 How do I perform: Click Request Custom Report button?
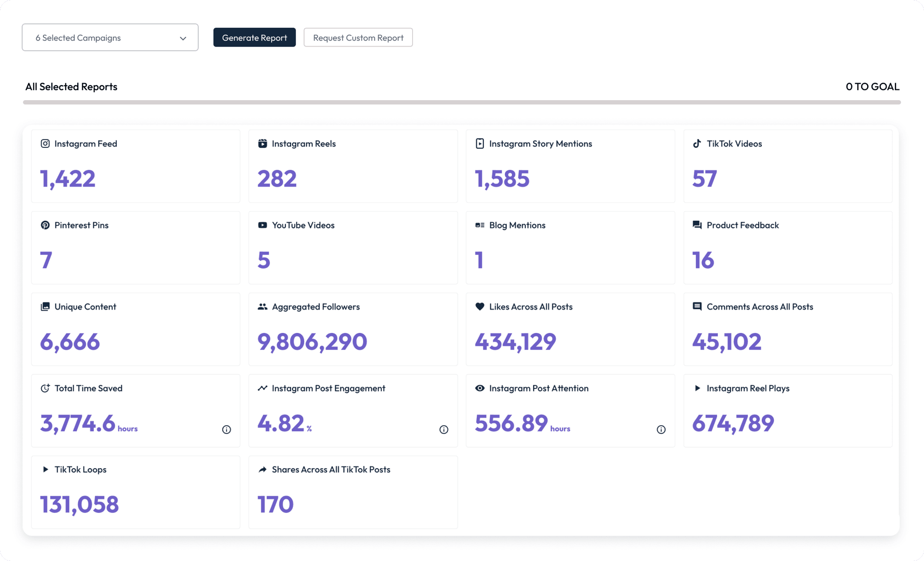pos(358,37)
